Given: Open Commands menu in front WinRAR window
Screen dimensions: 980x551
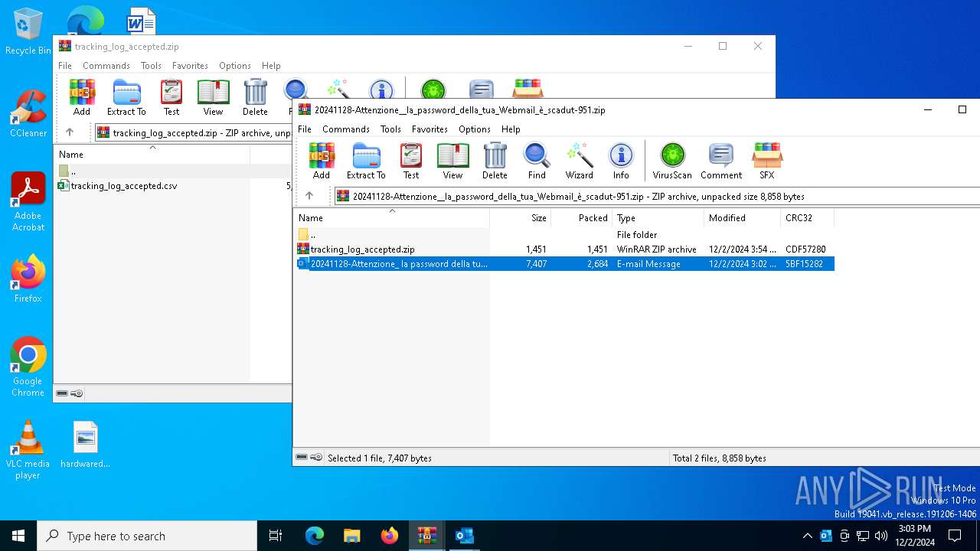Looking at the screenshot, I should click(346, 129).
